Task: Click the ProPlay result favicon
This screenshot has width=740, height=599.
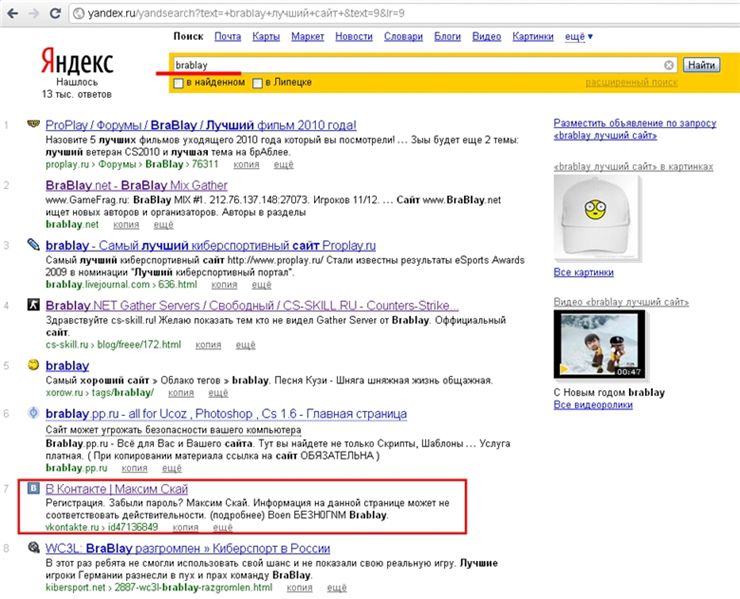Action: (x=33, y=125)
